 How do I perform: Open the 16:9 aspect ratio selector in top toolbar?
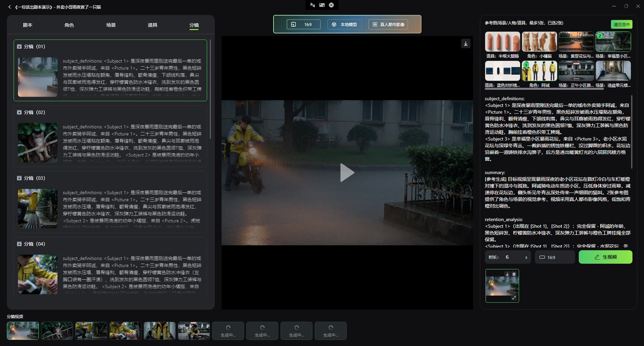(x=304, y=24)
